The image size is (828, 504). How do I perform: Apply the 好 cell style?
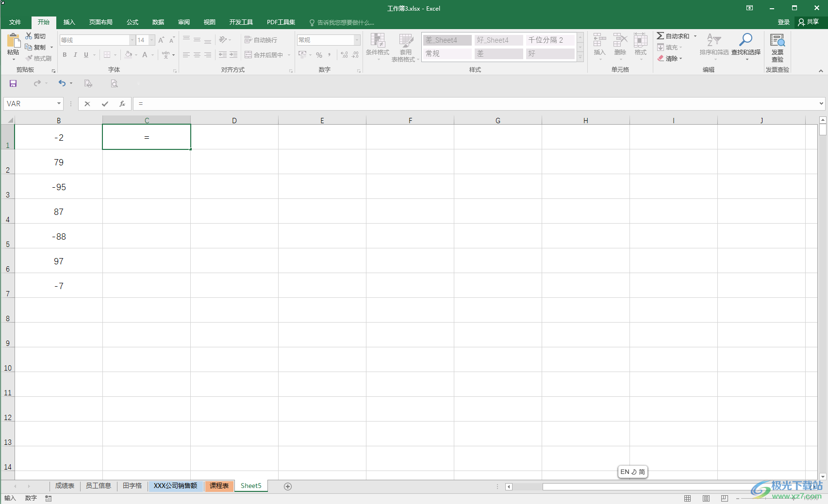click(550, 53)
